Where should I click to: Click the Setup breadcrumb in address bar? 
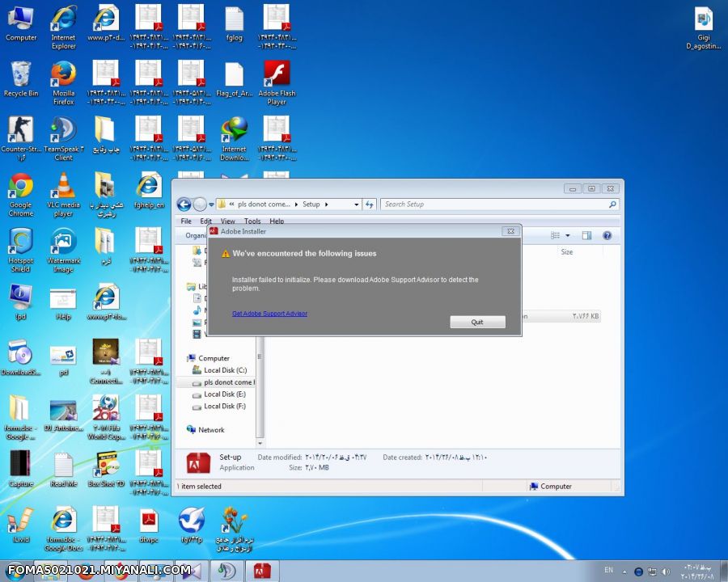pyautogui.click(x=311, y=205)
